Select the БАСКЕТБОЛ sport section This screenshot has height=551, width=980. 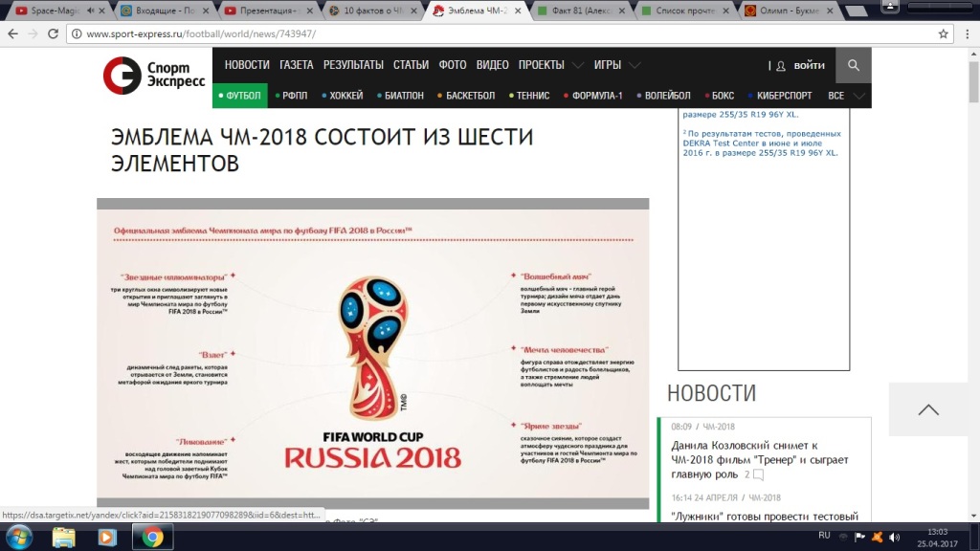pos(466,96)
